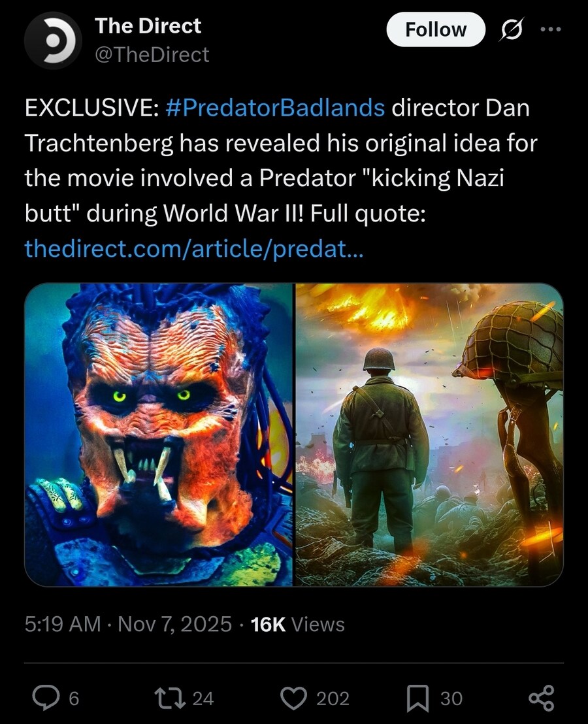588x724 pixels.
Task: Open the share icon
Action: click(541, 698)
